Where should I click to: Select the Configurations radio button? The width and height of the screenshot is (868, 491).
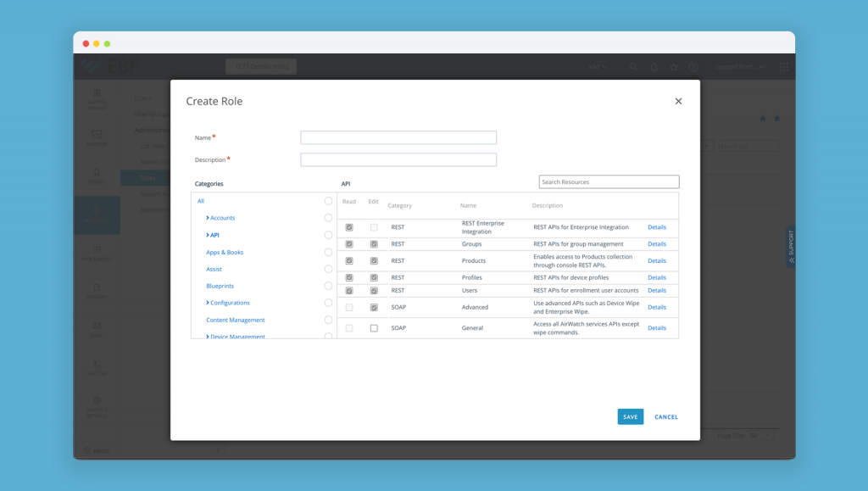click(328, 303)
